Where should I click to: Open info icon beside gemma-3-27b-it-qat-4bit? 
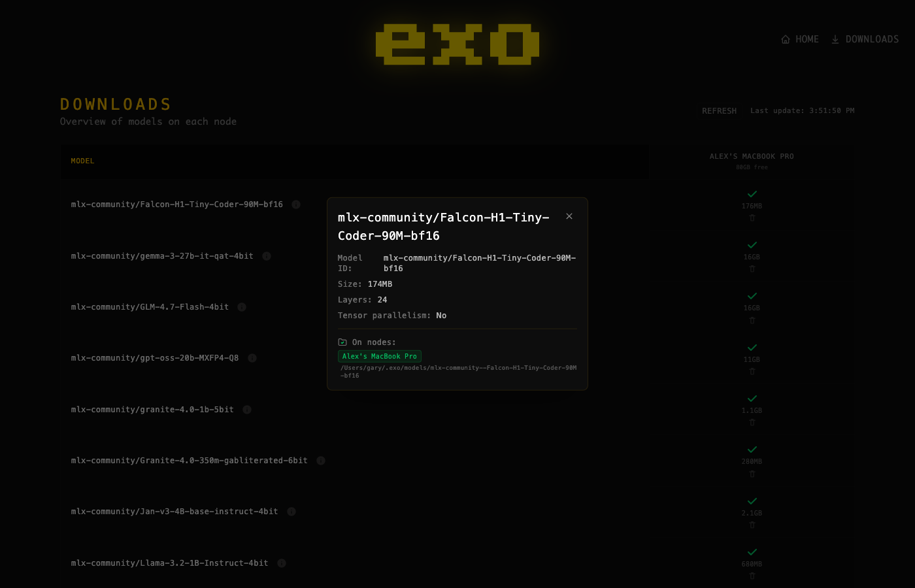click(267, 256)
